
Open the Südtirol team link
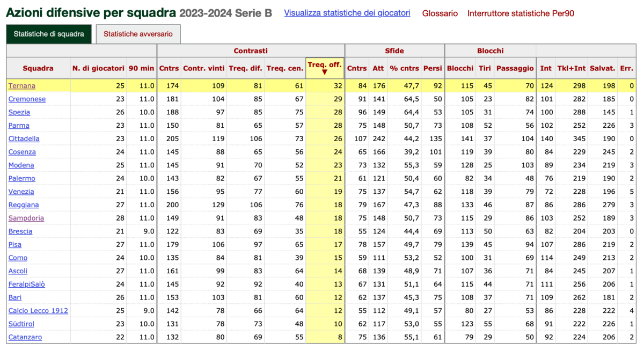21,324
